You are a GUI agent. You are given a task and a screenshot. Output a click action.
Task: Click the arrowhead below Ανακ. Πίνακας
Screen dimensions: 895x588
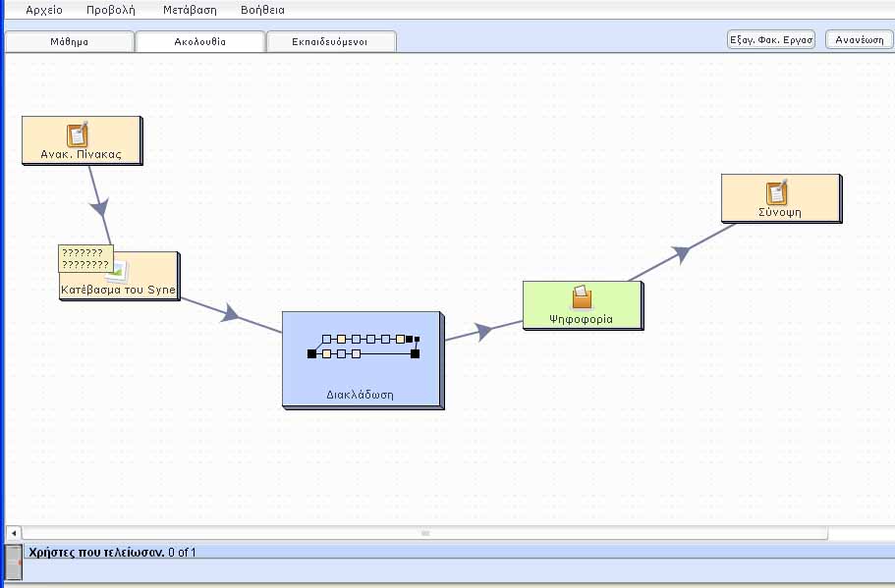pyautogui.click(x=99, y=207)
